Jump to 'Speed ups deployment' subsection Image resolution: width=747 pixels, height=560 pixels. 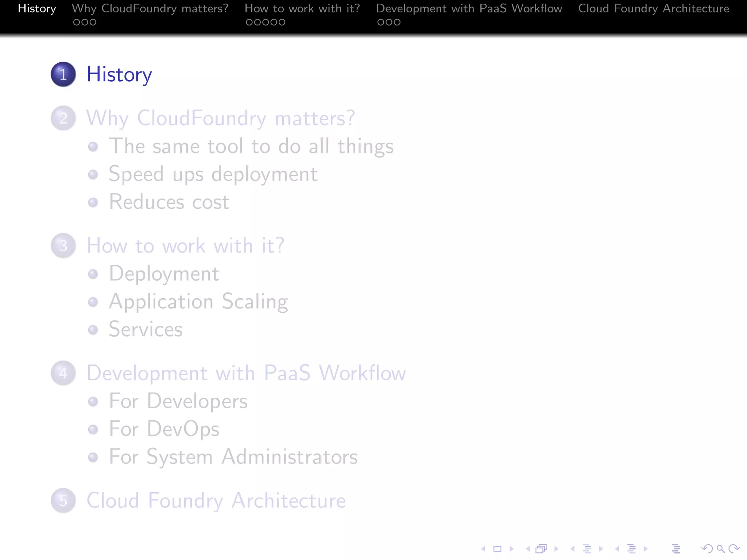pyautogui.click(x=213, y=174)
